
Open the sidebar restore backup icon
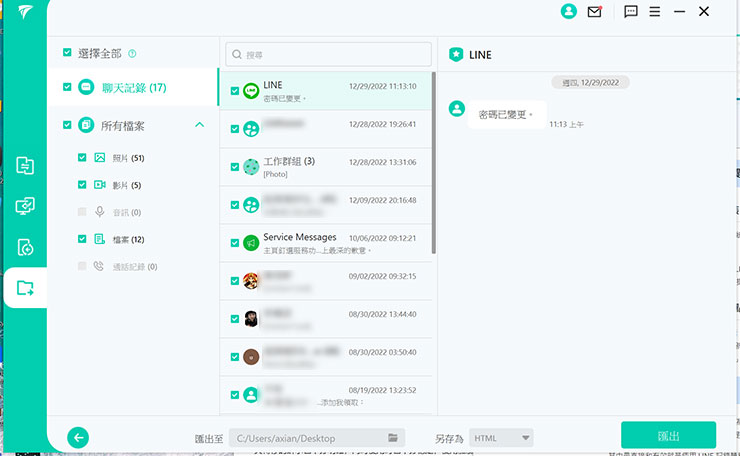point(25,247)
